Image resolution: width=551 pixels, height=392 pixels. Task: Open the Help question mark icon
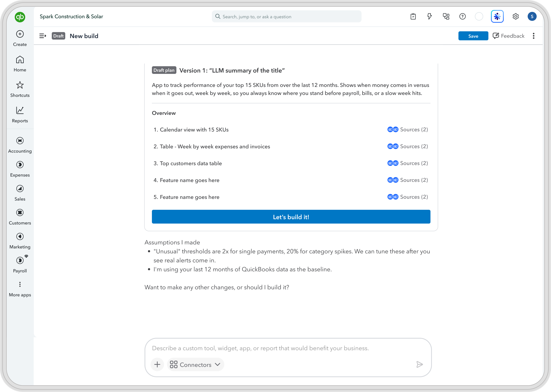(462, 16)
